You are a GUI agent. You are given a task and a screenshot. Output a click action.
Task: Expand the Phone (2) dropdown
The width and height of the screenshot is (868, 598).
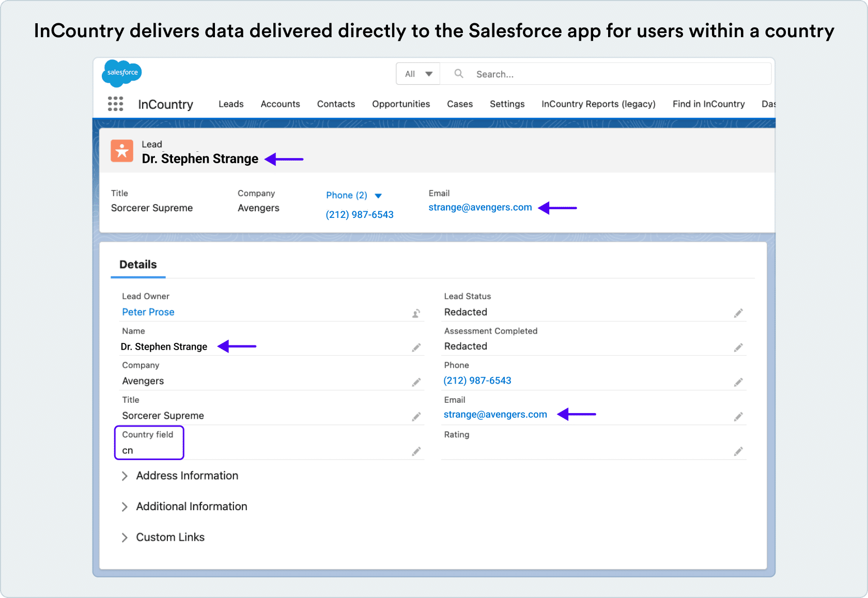(x=378, y=196)
